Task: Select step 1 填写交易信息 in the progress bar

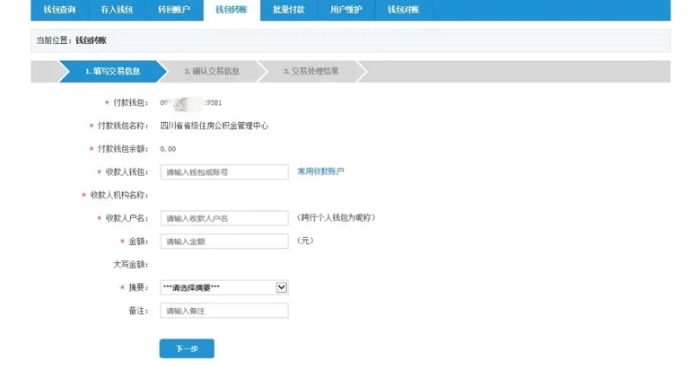Action: [x=113, y=71]
